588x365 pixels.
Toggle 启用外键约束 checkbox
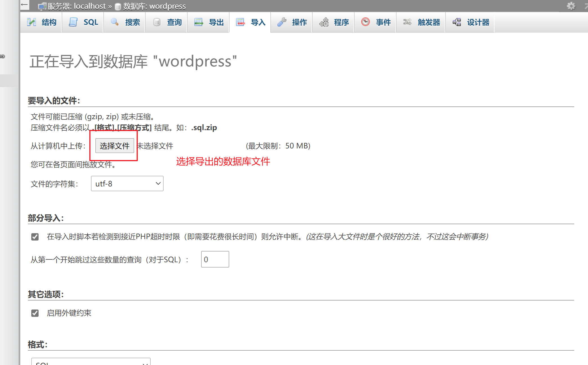click(35, 313)
